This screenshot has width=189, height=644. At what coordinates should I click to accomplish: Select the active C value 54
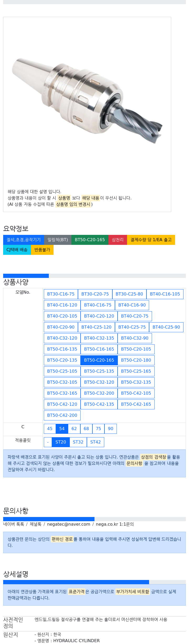[62, 429]
